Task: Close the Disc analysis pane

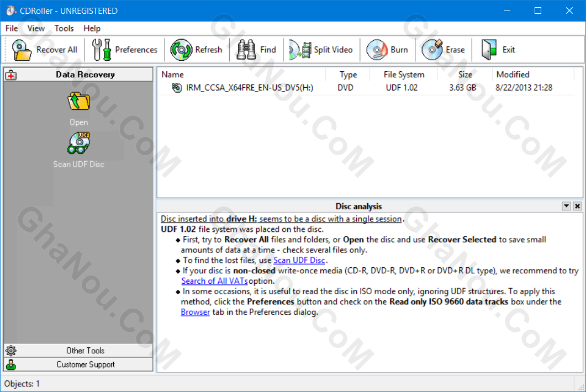Action: [577, 206]
